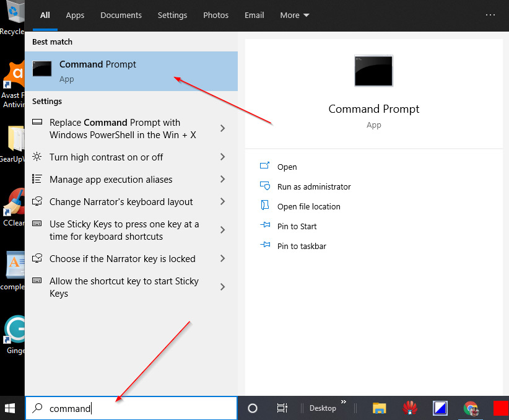The image size is (509, 420).
Task: Open the Ginger desktop shortcut
Action: (14, 335)
